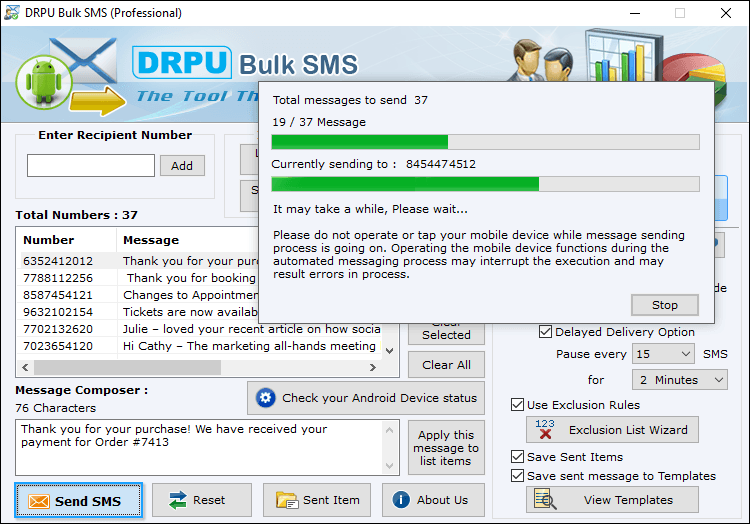The image size is (750, 524).
Task: Select row with number 7023654120
Action: click(x=201, y=346)
